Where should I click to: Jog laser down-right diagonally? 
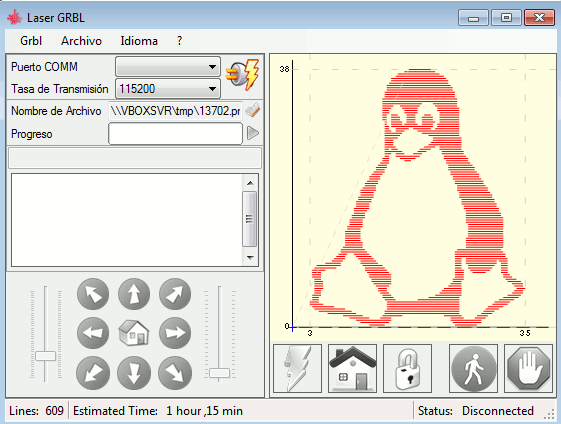coord(175,373)
